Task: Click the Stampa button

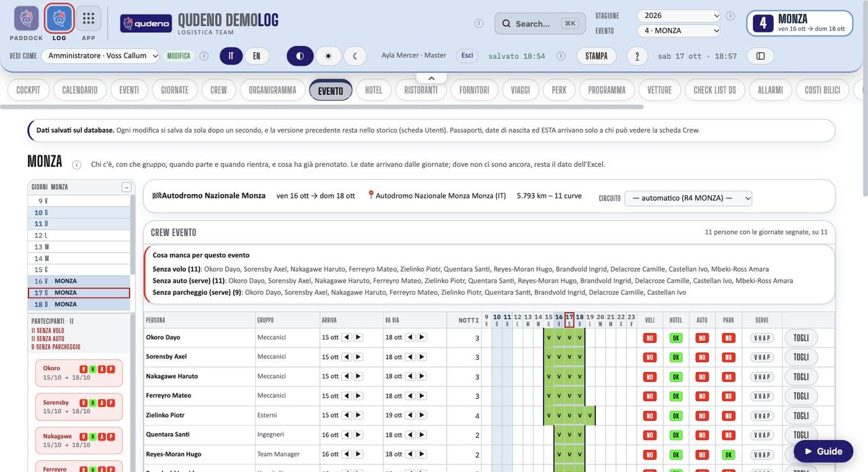Action: coord(596,56)
